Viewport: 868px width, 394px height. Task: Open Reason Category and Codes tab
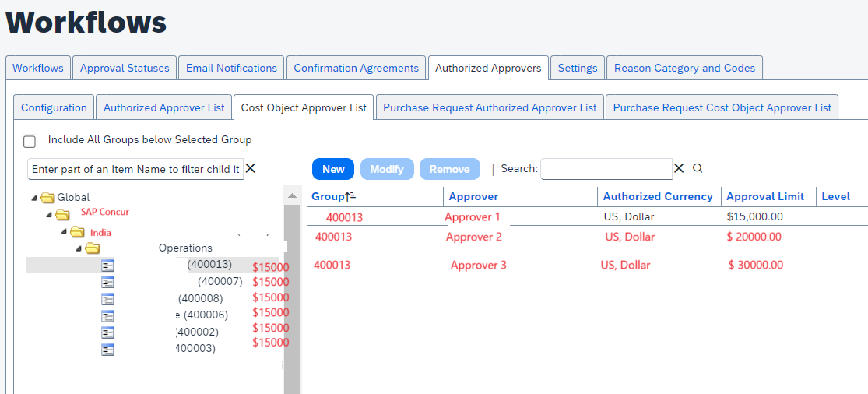(x=685, y=68)
